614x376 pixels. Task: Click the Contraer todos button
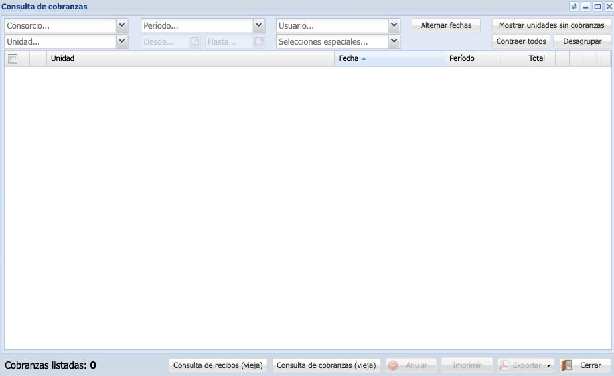(x=521, y=41)
